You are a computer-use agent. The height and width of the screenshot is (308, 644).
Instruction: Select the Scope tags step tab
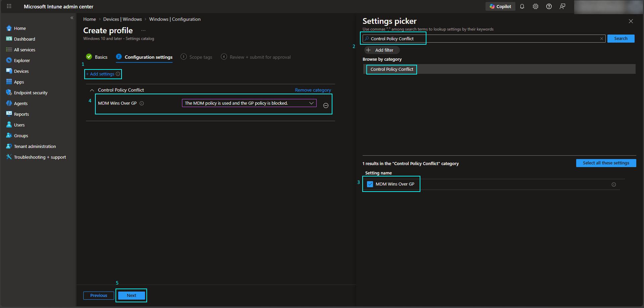point(196,57)
